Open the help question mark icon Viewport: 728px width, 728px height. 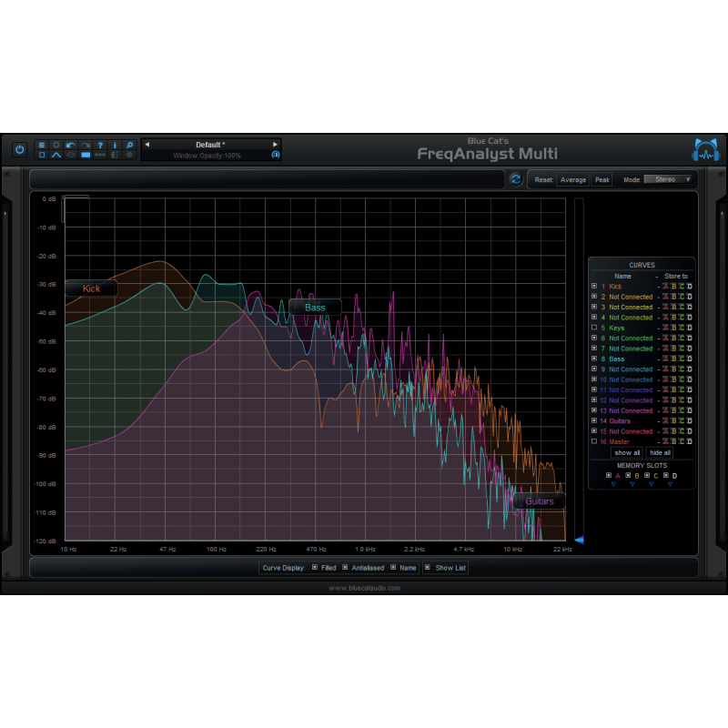coord(100,145)
